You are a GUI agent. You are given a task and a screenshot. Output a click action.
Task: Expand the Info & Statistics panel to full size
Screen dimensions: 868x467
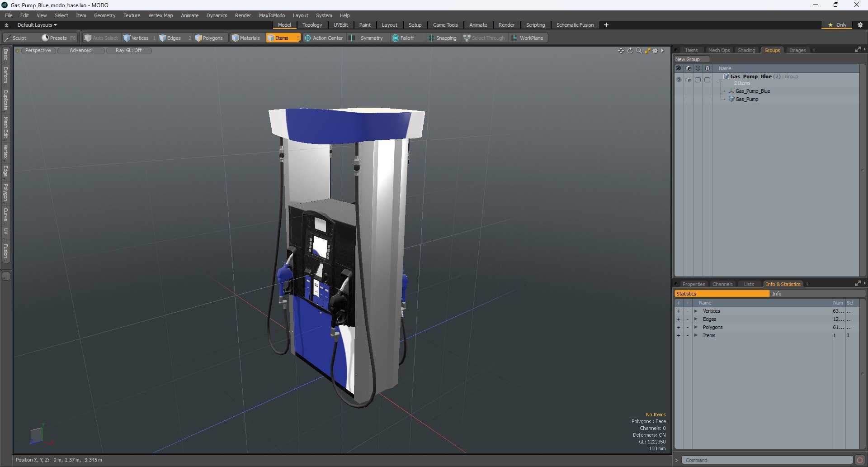pos(858,284)
